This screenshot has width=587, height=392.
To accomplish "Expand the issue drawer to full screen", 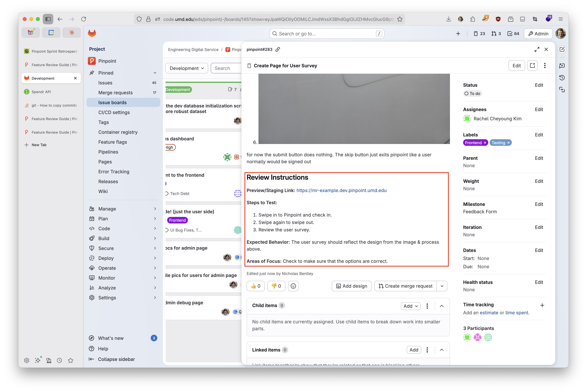I will click(537, 49).
